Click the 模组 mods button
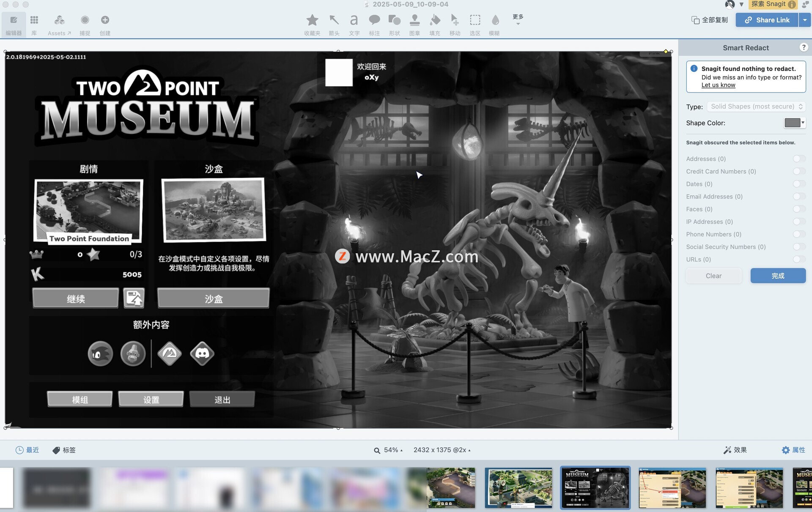Screen dimensions: 812x512 (80, 399)
